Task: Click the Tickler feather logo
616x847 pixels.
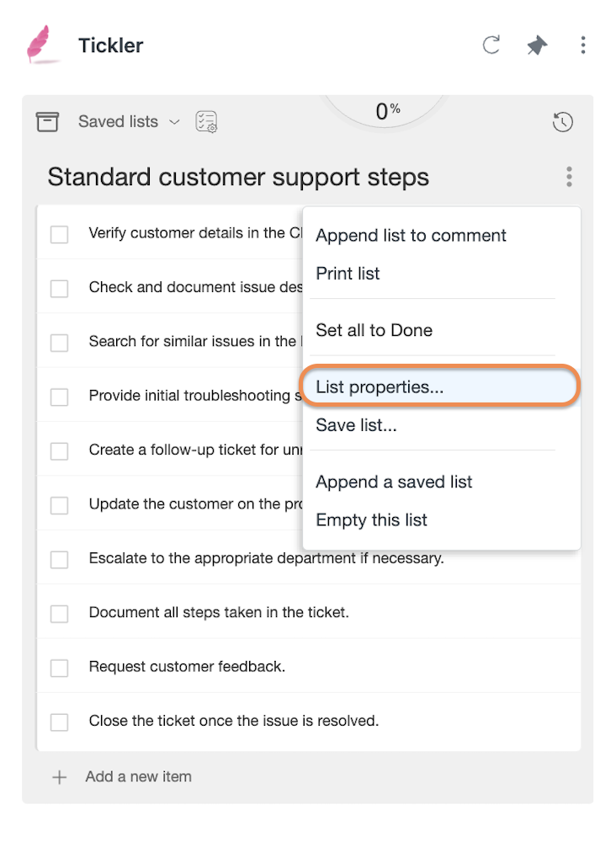Action: point(40,45)
